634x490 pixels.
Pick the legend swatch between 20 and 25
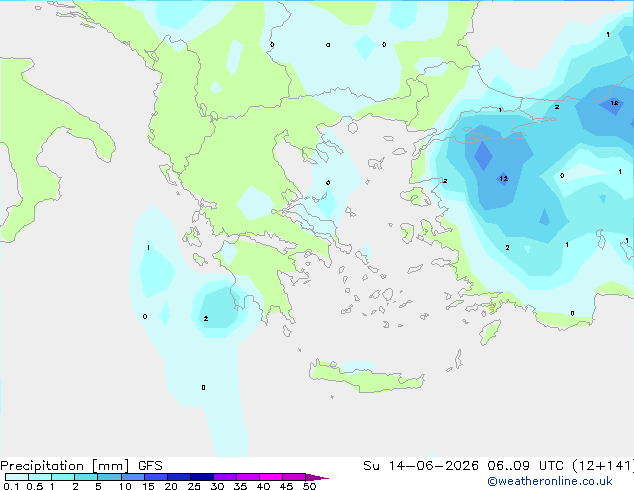(179, 477)
